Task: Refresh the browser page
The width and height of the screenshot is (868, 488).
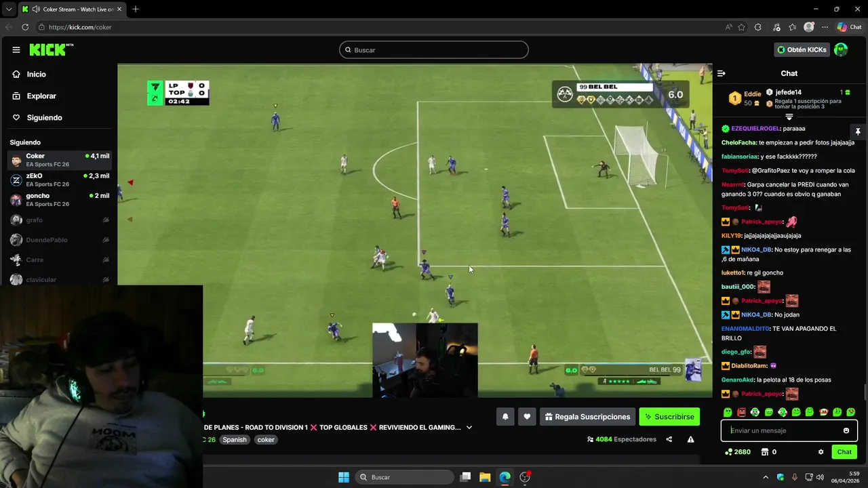Action: (x=25, y=27)
